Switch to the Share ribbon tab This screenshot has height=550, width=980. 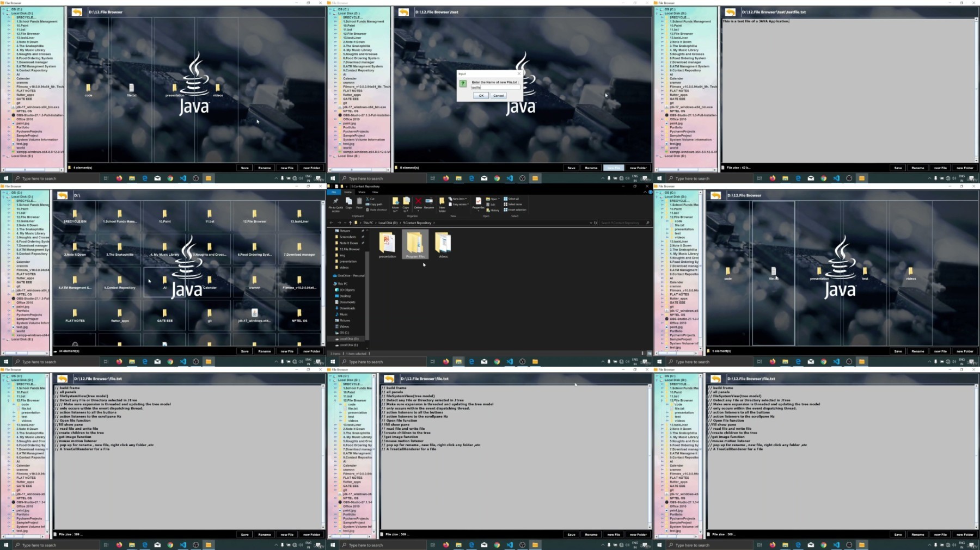362,192
